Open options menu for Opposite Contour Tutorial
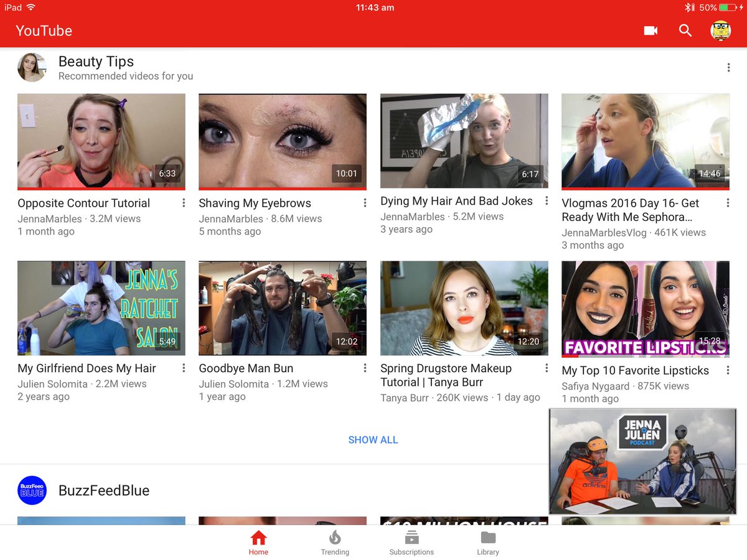 pyautogui.click(x=184, y=203)
